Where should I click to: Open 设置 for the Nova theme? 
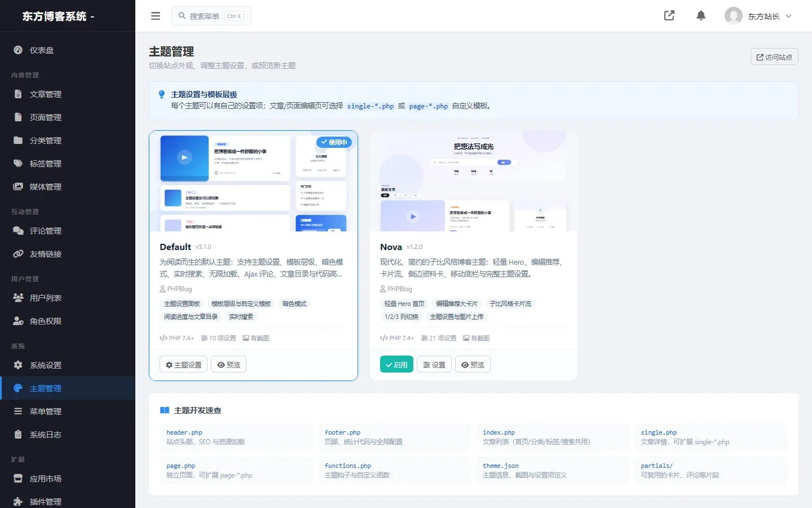tap(434, 365)
